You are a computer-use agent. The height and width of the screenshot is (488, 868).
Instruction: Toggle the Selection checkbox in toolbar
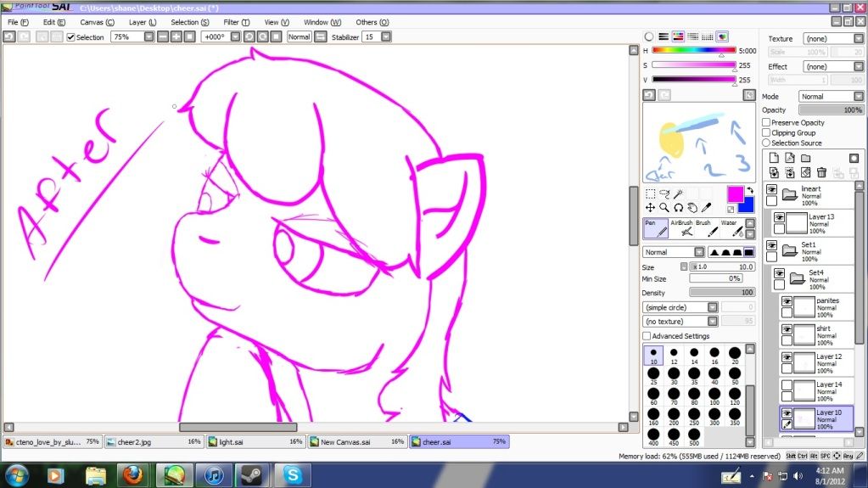(x=71, y=37)
